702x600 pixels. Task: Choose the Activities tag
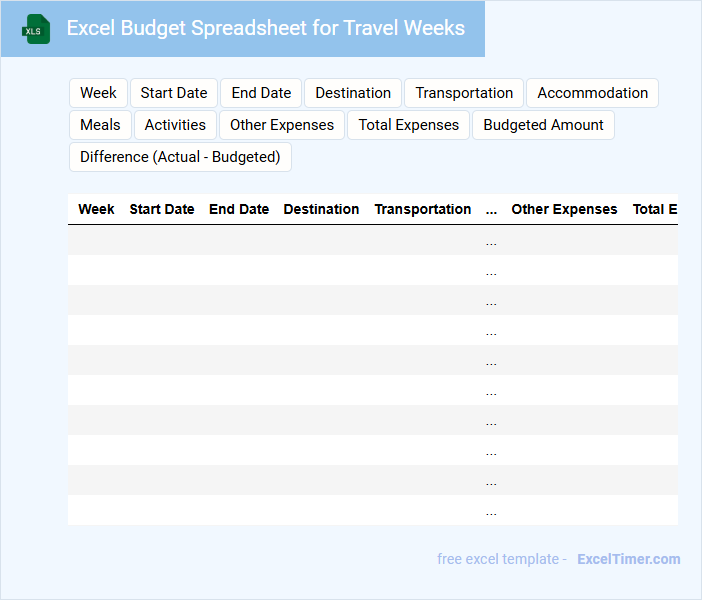click(175, 125)
